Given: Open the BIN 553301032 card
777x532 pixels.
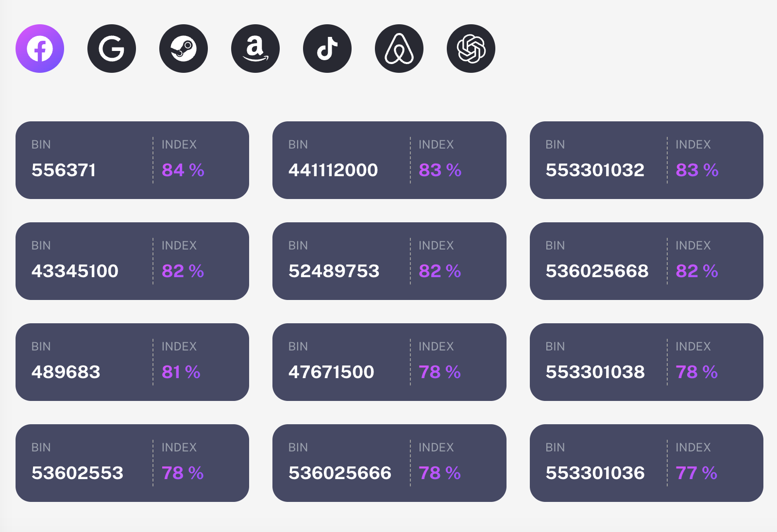Looking at the screenshot, I should click(x=646, y=160).
